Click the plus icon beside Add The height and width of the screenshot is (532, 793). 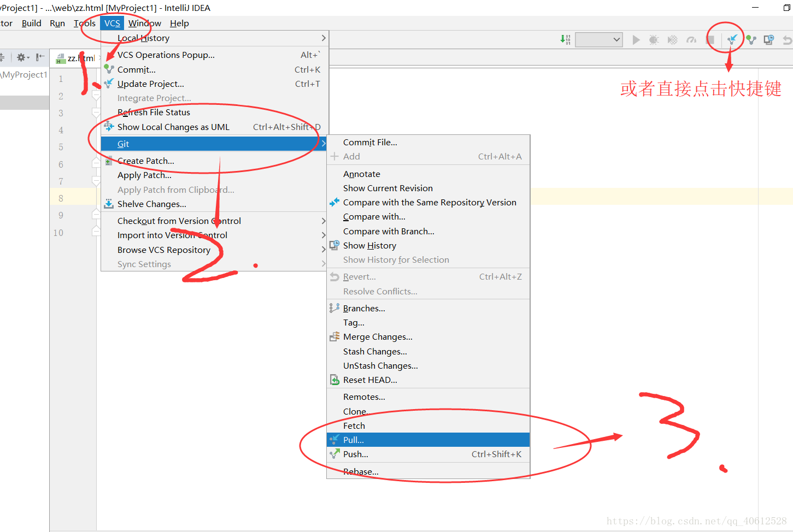[x=334, y=156]
